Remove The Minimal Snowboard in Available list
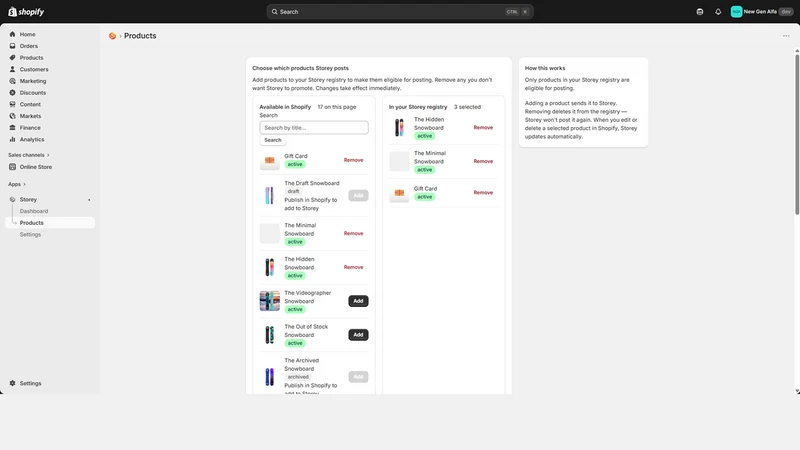 [353, 234]
